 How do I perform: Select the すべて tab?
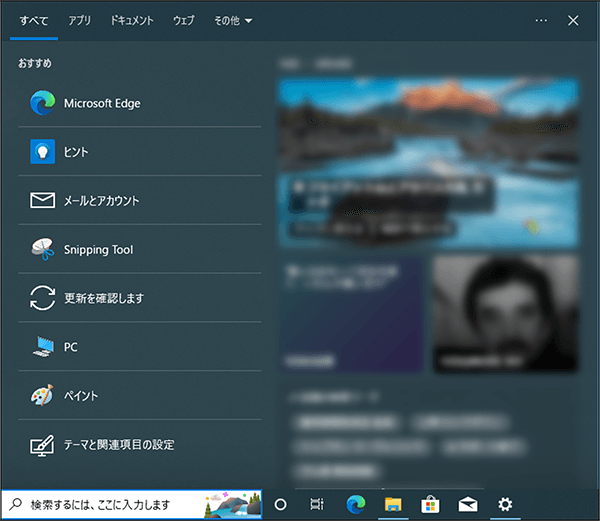pos(34,20)
